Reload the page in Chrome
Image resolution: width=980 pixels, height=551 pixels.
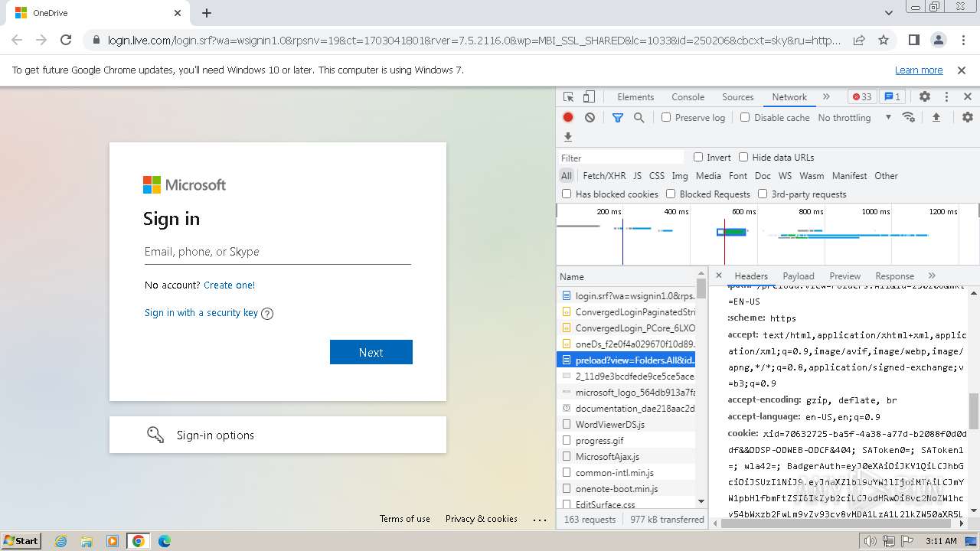coord(66,40)
